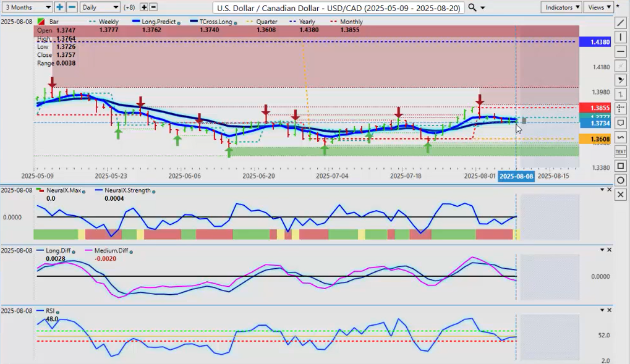The image size is (630, 364).
Task: Activate the crosshair cursor tool
Action: (x=621, y=109)
